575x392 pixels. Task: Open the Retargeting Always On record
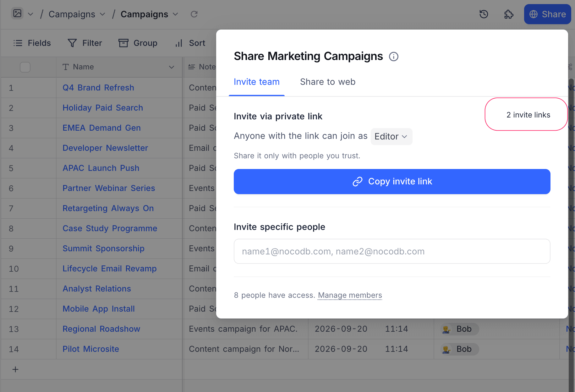pyautogui.click(x=108, y=208)
